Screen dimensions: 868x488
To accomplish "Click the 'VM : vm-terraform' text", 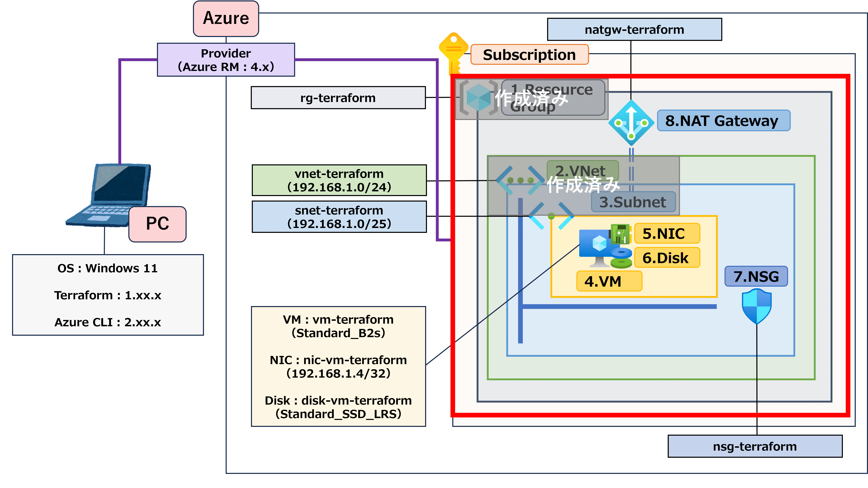I will 338,320.
